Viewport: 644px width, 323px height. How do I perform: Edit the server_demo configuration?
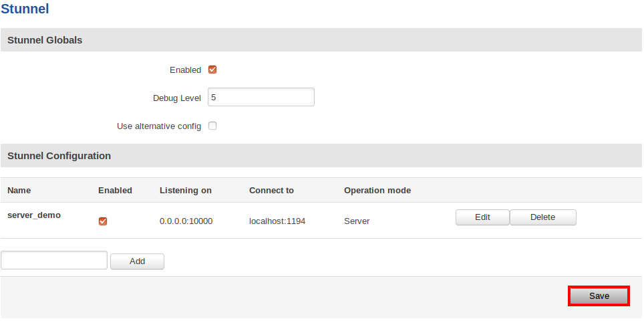coord(482,217)
